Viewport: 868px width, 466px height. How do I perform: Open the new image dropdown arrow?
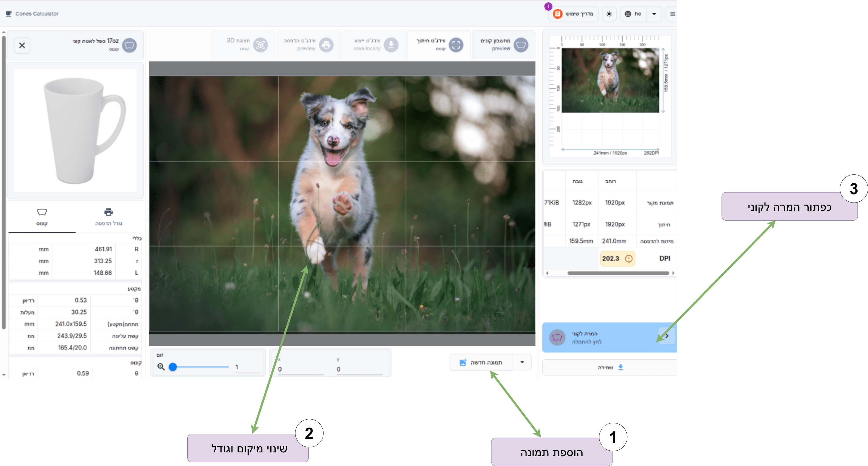click(522, 363)
